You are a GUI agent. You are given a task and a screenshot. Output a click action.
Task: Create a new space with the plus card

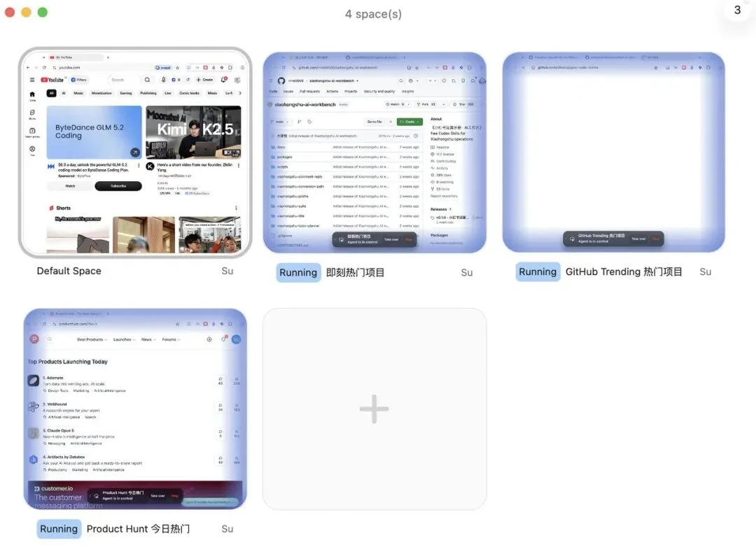374,409
